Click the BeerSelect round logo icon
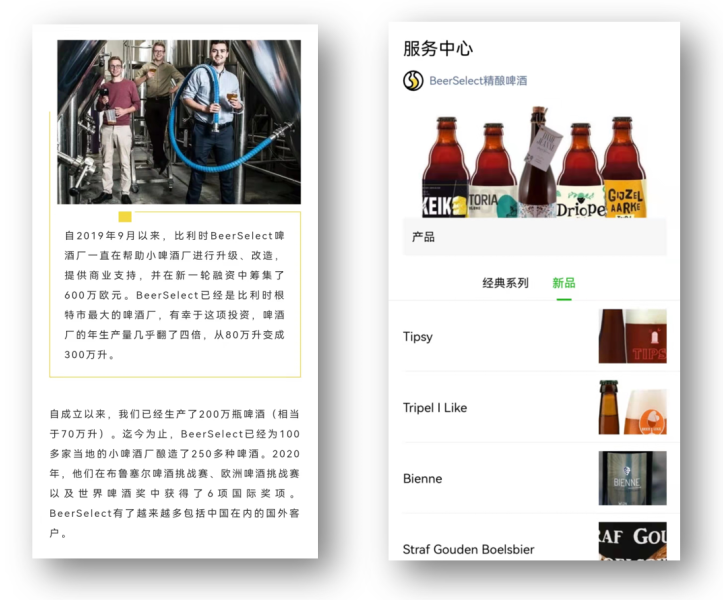723x600 pixels. [x=413, y=81]
